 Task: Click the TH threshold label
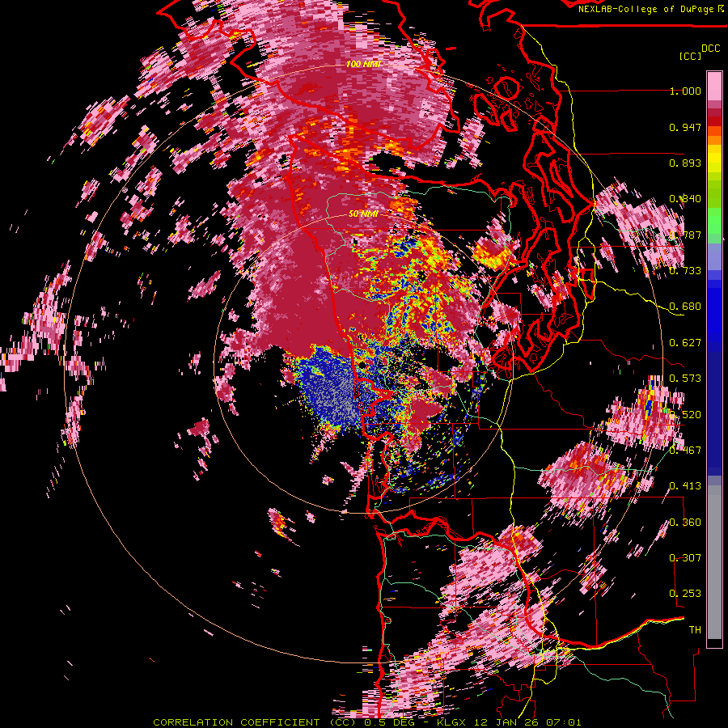click(x=695, y=630)
